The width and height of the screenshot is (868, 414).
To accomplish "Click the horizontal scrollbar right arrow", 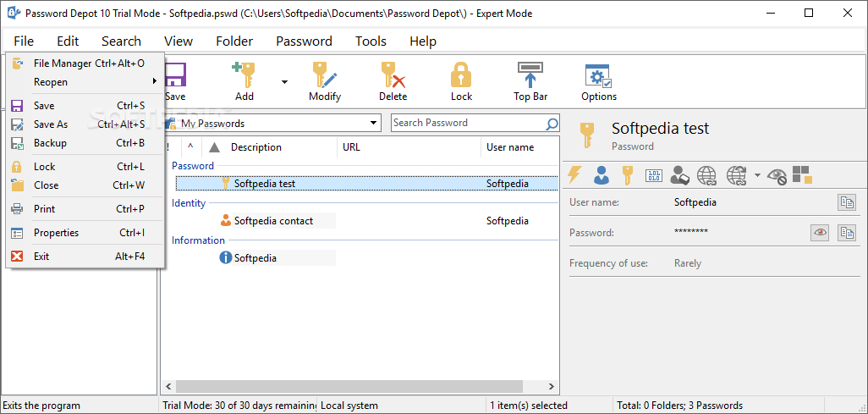I will point(551,386).
